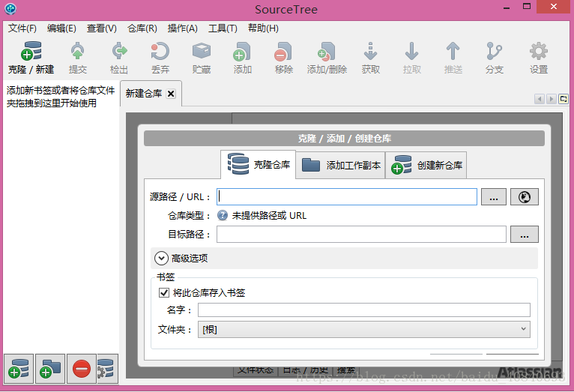Click the 克隆 / 新建 toolbar icon
Screen dimensions: 574x392
[31, 51]
